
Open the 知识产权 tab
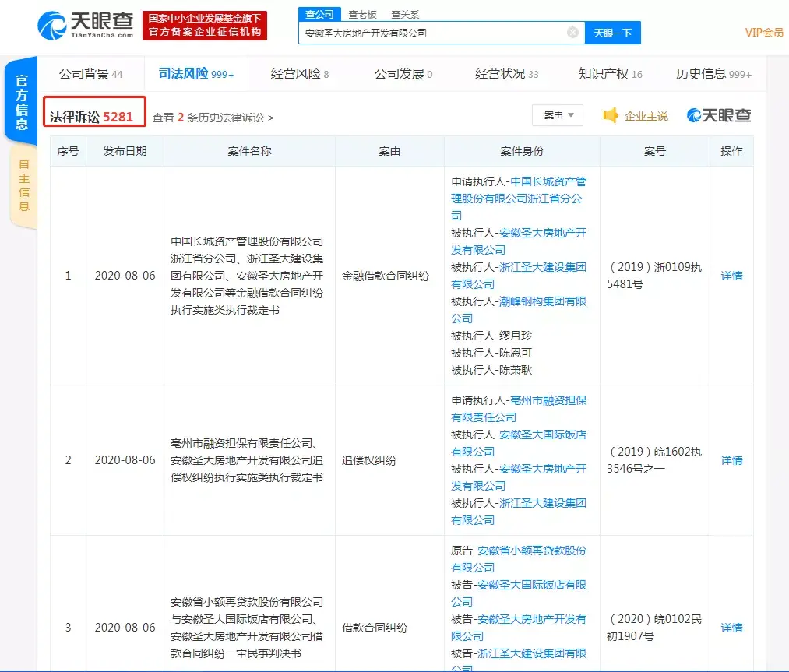611,74
